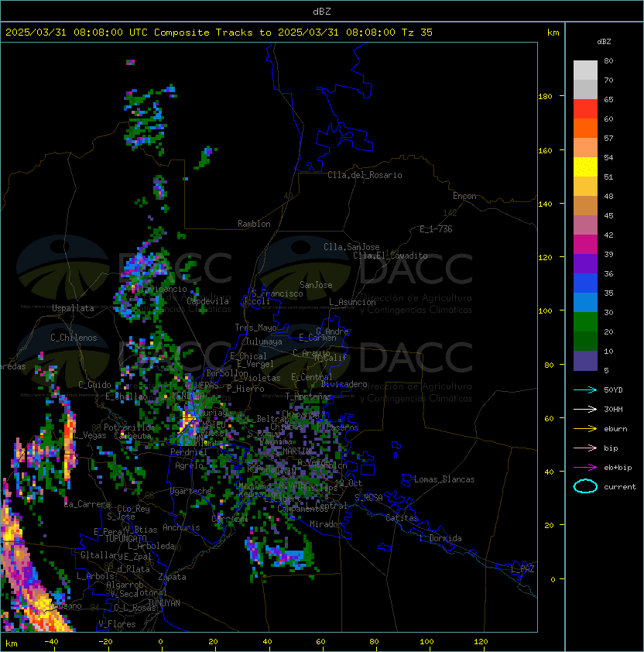Click the TUPUNGATO map label

(x=125, y=539)
